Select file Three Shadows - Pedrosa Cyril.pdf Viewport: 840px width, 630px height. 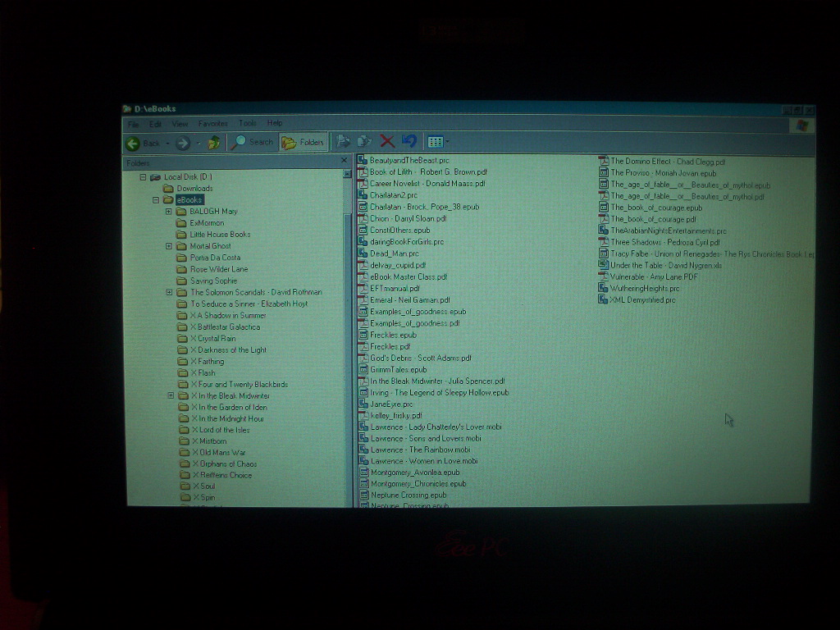click(664, 242)
